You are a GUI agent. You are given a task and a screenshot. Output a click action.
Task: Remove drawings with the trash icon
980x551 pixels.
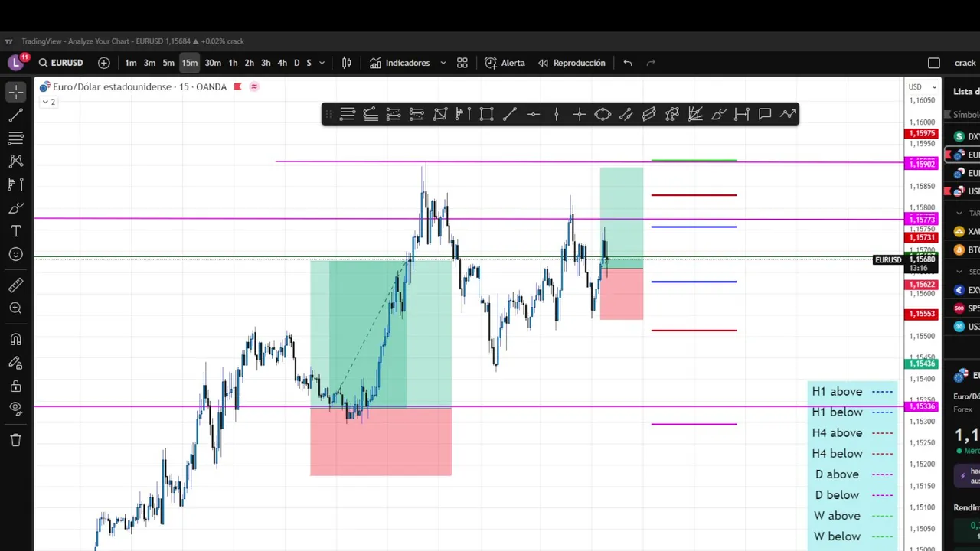click(x=16, y=440)
